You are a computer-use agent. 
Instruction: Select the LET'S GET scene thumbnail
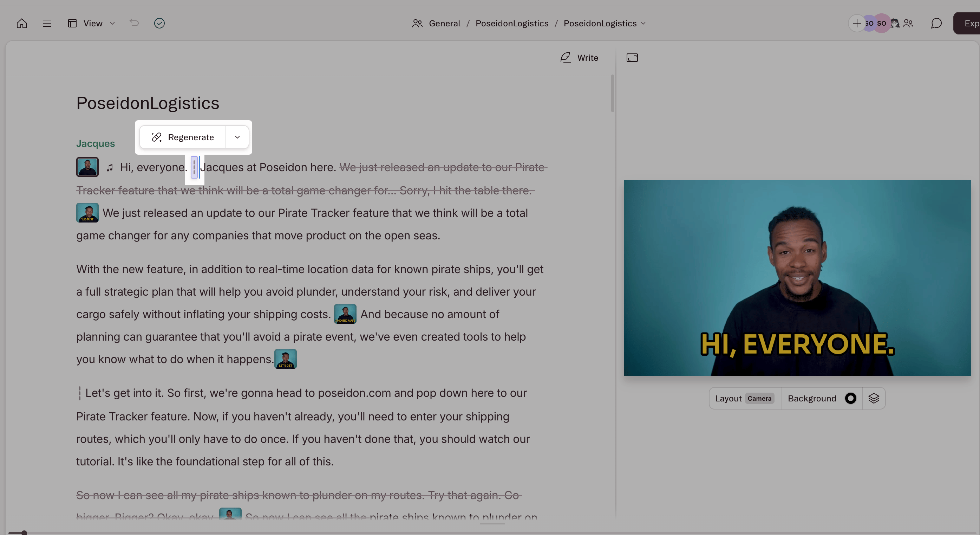285,359
